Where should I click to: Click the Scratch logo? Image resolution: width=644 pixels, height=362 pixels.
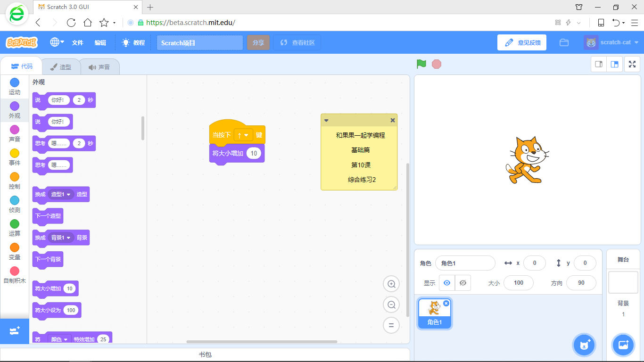click(22, 42)
